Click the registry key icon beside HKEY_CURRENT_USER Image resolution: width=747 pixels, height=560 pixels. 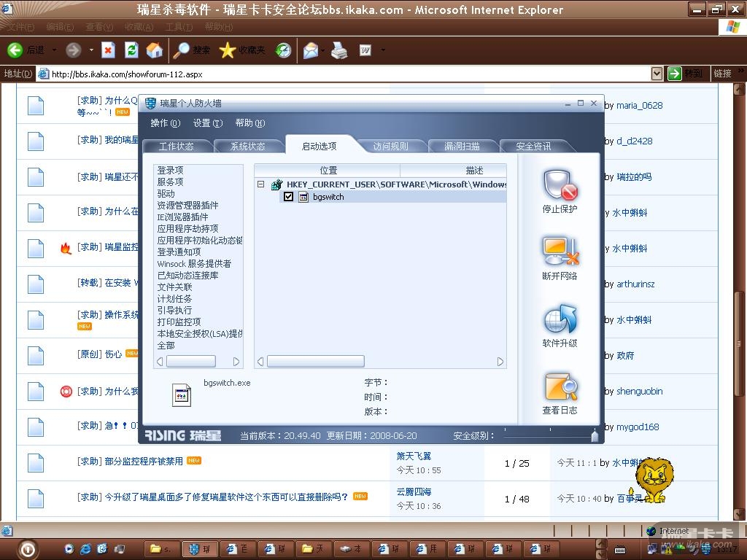click(x=276, y=184)
